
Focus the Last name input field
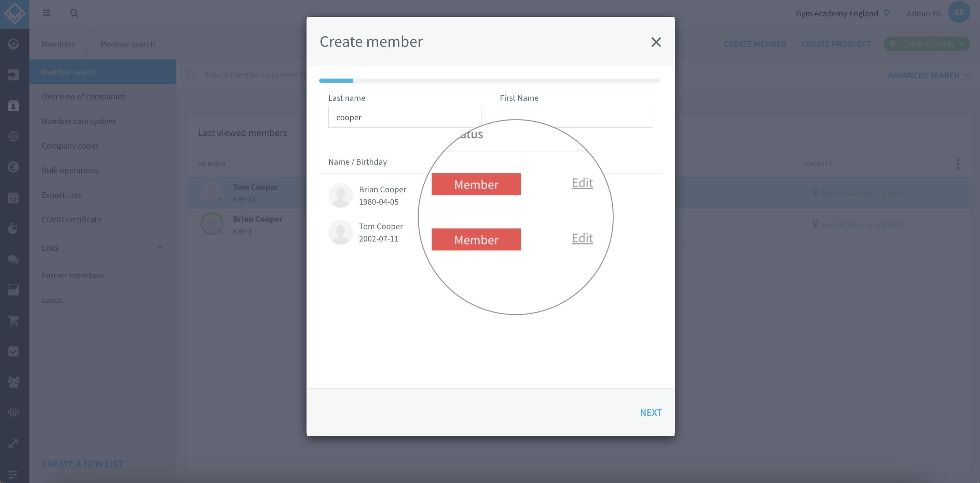[x=405, y=117]
